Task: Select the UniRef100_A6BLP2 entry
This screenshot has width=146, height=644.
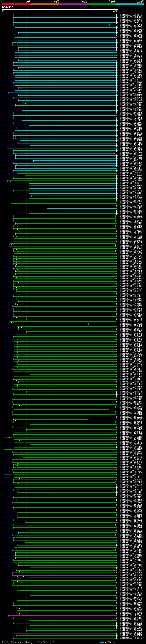Action: (x=131, y=357)
